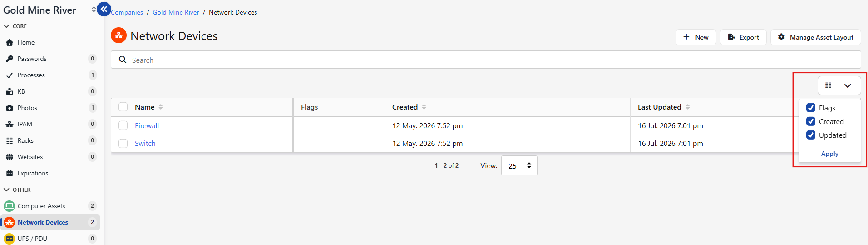Tick the Firewall row checkbox
This screenshot has width=868, height=245.
point(123,125)
